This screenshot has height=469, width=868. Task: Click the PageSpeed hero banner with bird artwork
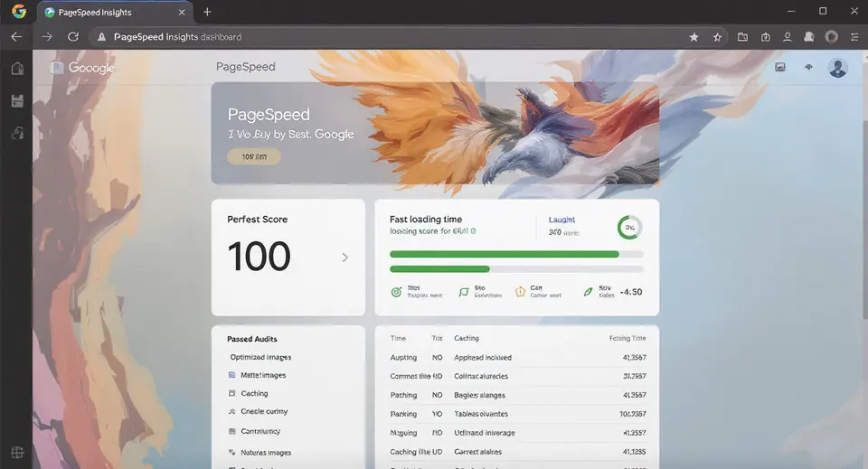(x=435, y=133)
